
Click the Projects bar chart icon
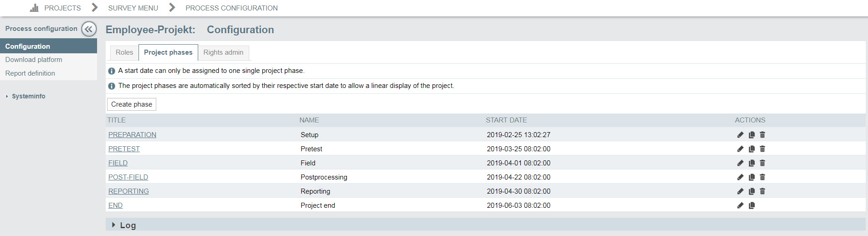(x=35, y=8)
